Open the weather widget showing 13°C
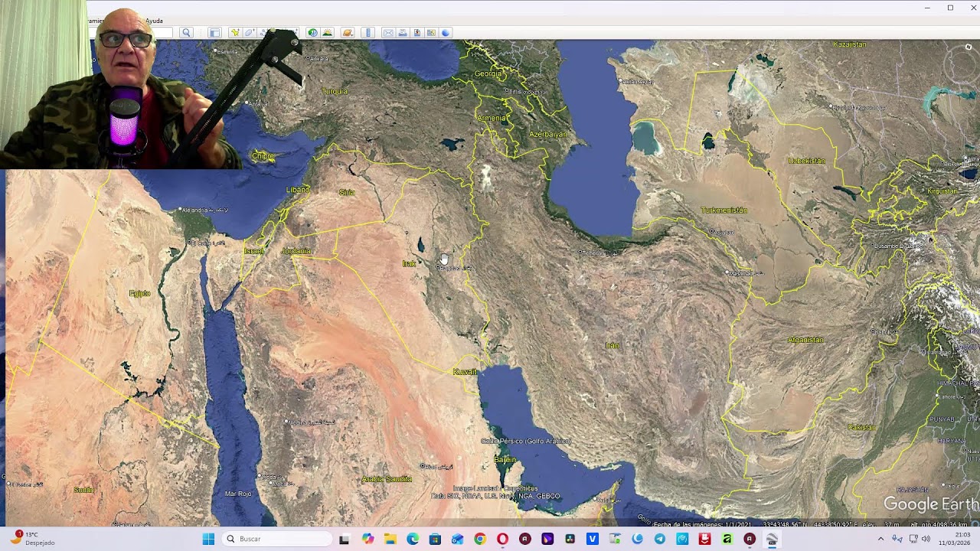The width and height of the screenshot is (980, 551). click(x=31, y=539)
